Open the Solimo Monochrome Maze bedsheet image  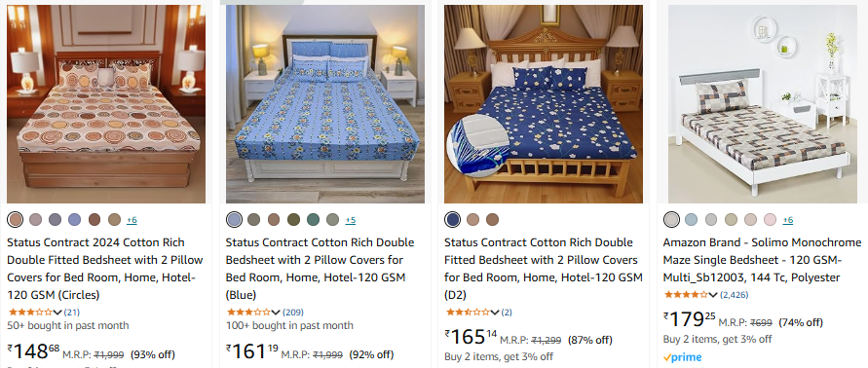point(762,104)
